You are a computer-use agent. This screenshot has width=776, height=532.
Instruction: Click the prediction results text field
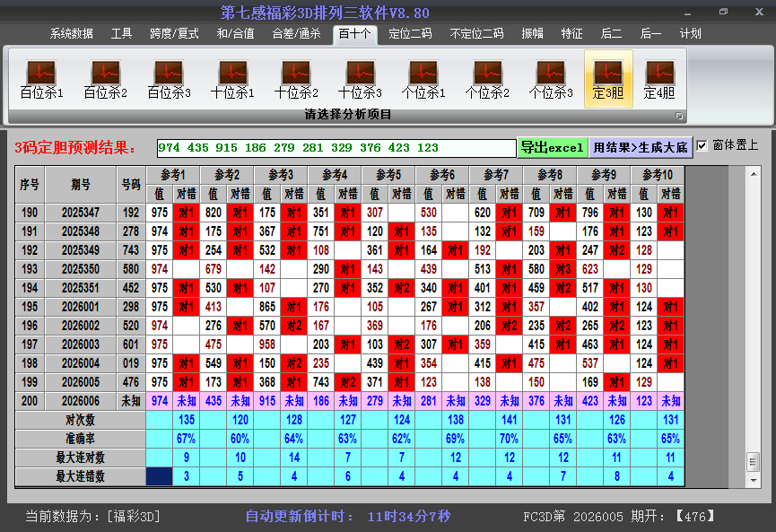336,147
